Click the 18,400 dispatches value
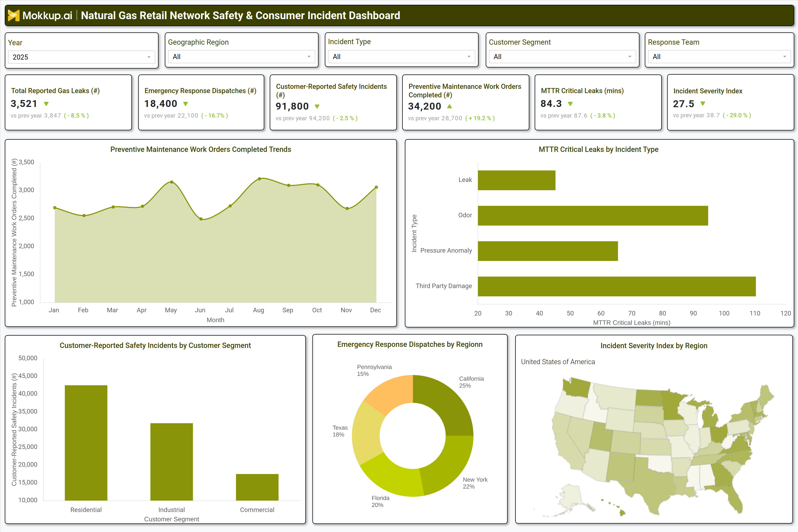This screenshot has width=798, height=532. [x=161, y=103]
